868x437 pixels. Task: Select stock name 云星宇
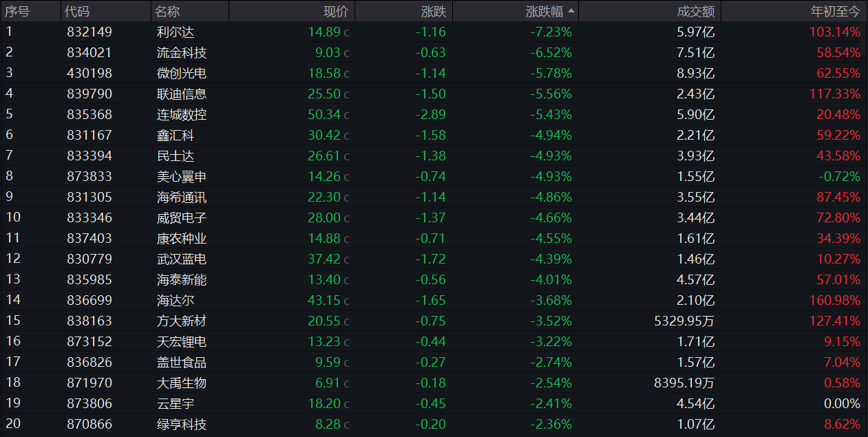click(176, 403)
